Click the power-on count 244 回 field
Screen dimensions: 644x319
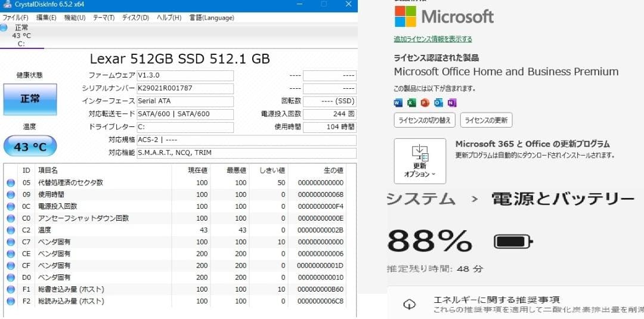click(329, 114)
